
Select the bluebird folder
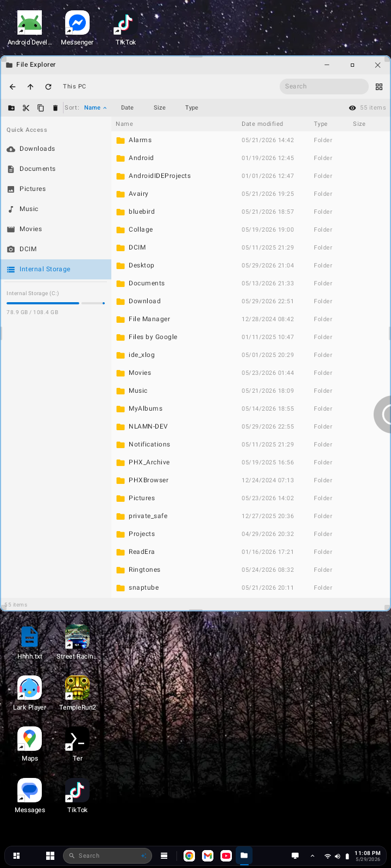(x=251, y=212)
